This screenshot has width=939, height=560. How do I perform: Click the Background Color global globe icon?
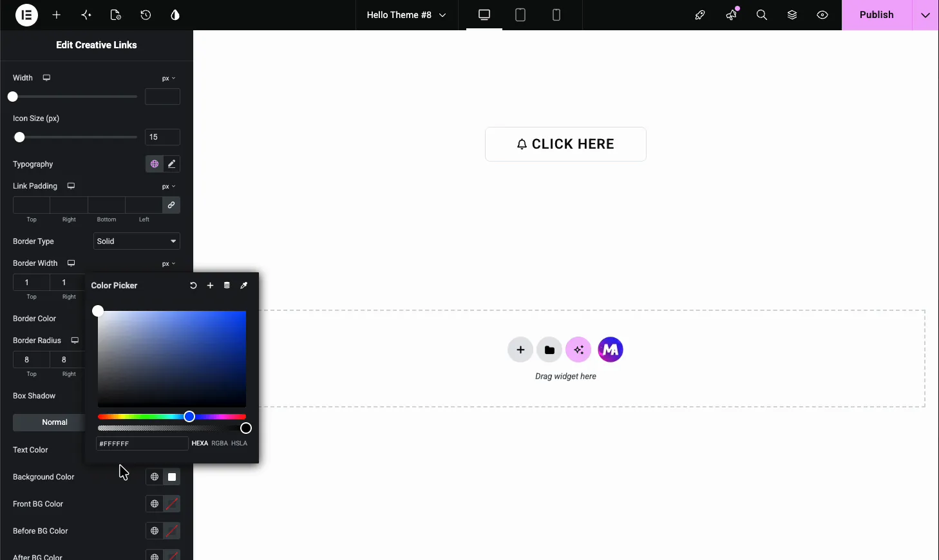coord(154,477)
